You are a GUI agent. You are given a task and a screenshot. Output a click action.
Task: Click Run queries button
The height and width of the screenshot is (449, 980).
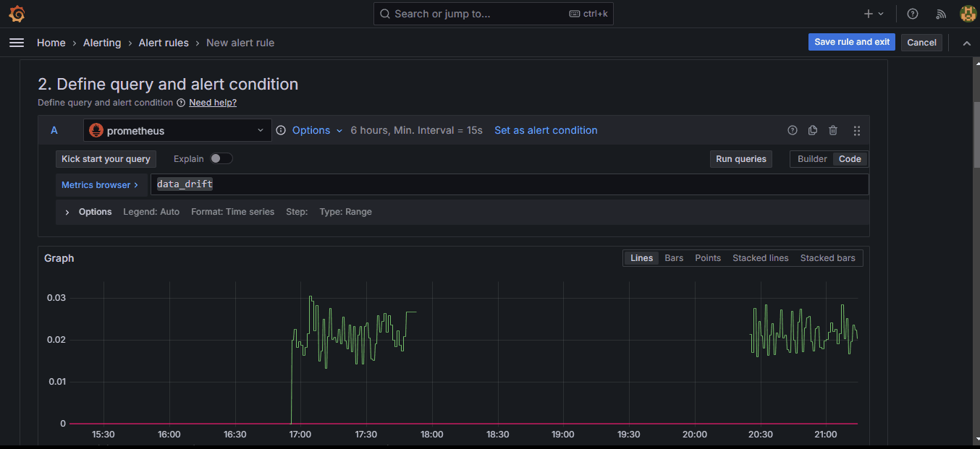pos(740,159)
